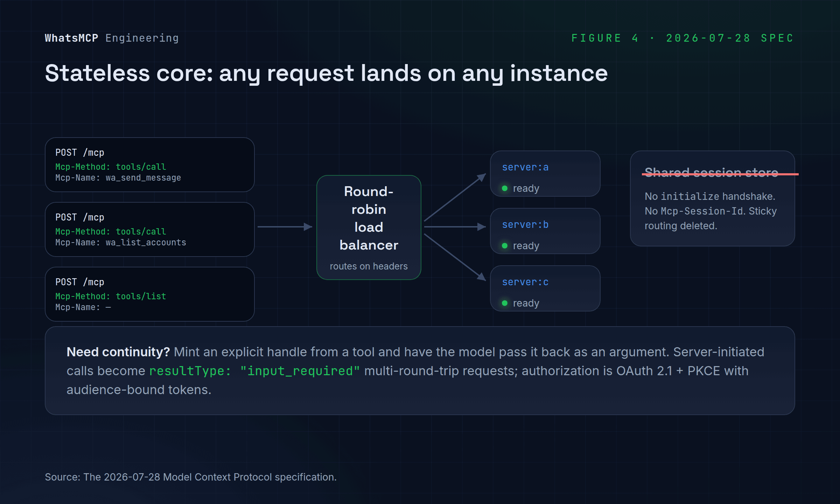Click the Source citation line at bottom
Viewport: 840px width, 504px height.
[x=191, y=477]
